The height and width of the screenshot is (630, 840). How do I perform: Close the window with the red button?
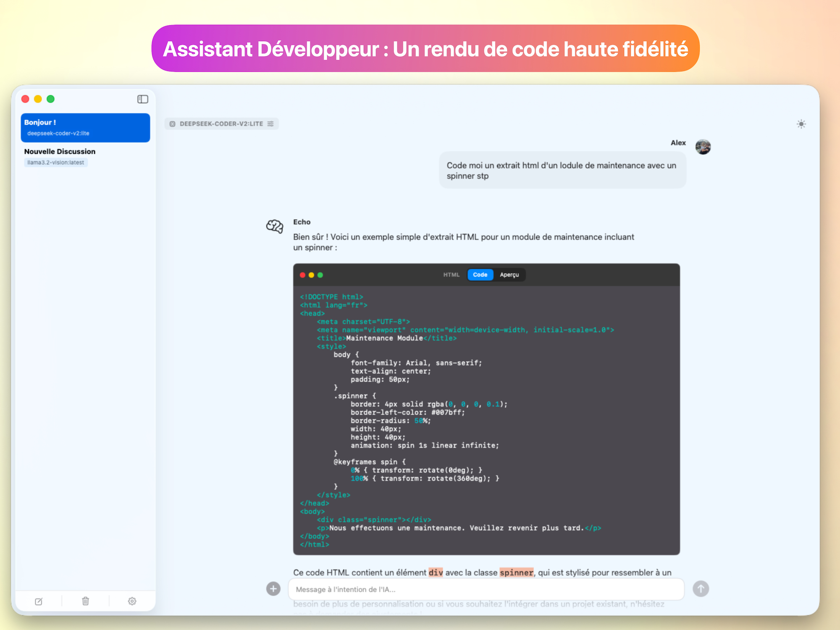pyautogui.click(x=25, y=99)
